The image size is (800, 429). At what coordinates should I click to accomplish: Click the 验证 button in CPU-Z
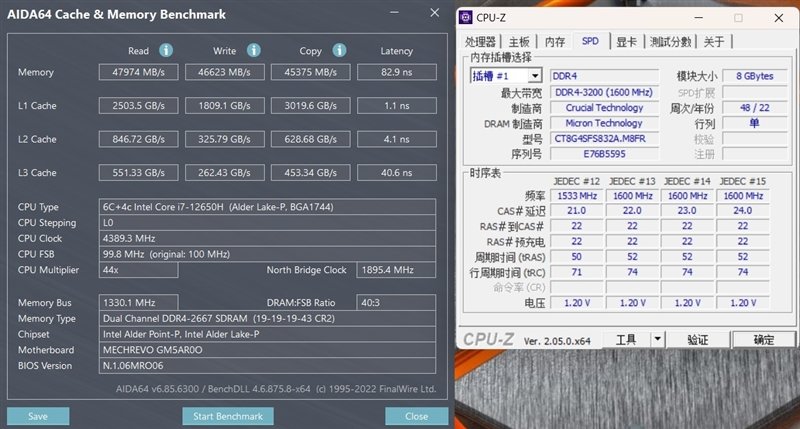pyautogui.click(x=697, y=339)
